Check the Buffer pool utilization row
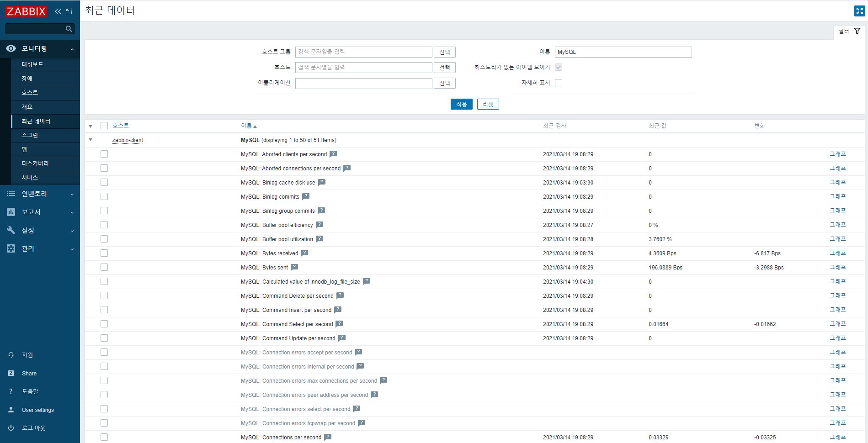 (104, 239)
